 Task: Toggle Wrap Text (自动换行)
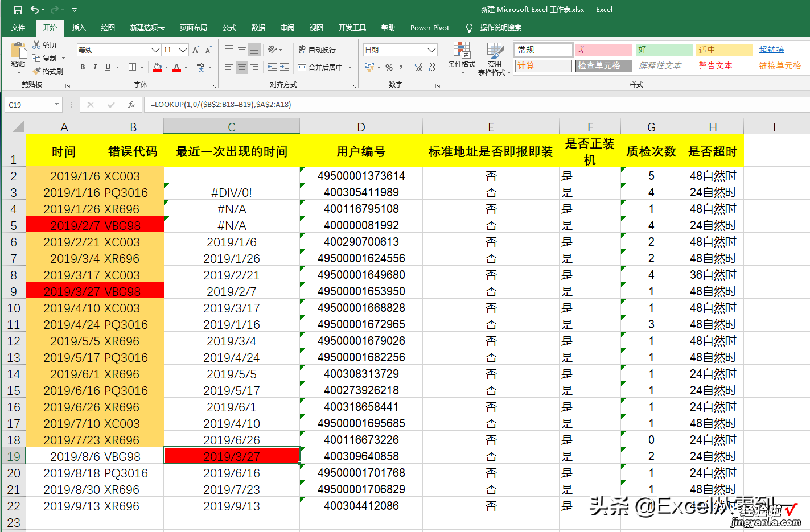tap(317, 50)
